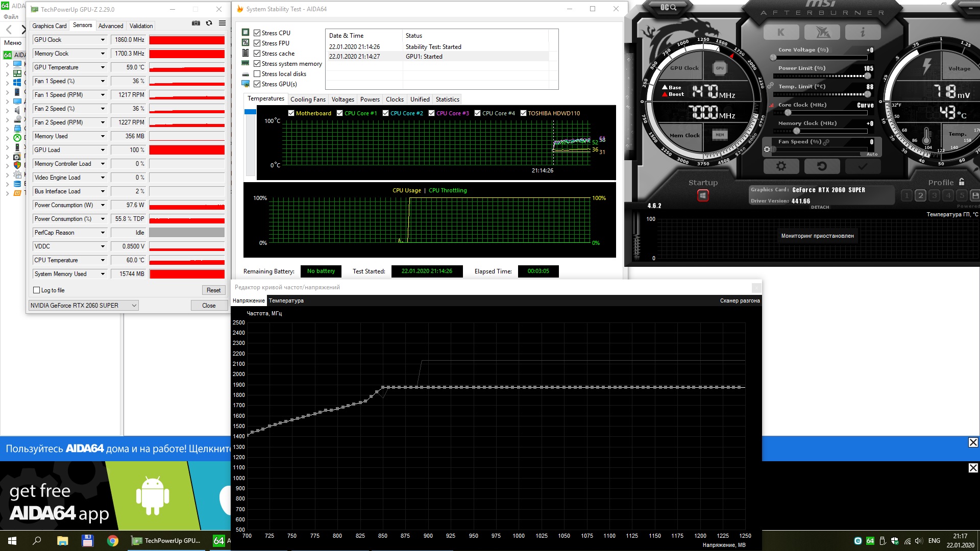The width and height of the screenshot is (980, 551).
Task: Click Afterburner apply checkmark button
Action: pyautogui.click(x=863, y=166)
